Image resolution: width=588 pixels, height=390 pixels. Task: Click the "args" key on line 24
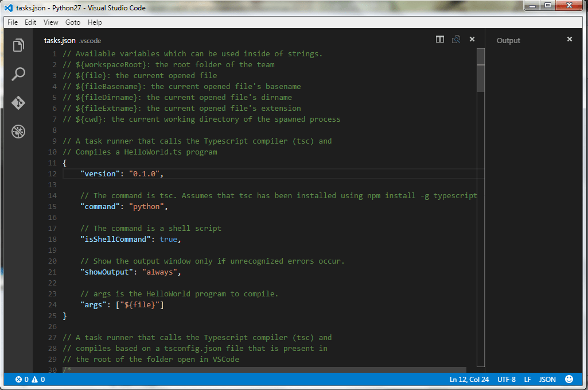point(93,304)
